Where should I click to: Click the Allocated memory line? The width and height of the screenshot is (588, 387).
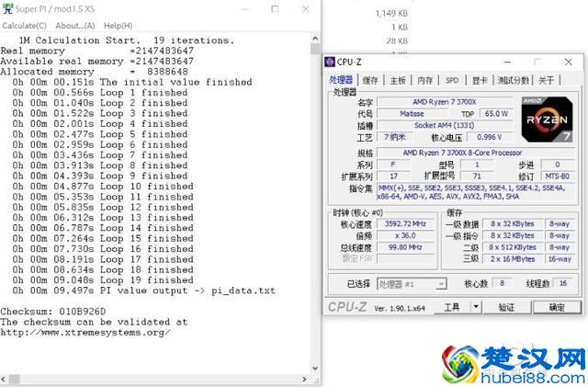94,72
